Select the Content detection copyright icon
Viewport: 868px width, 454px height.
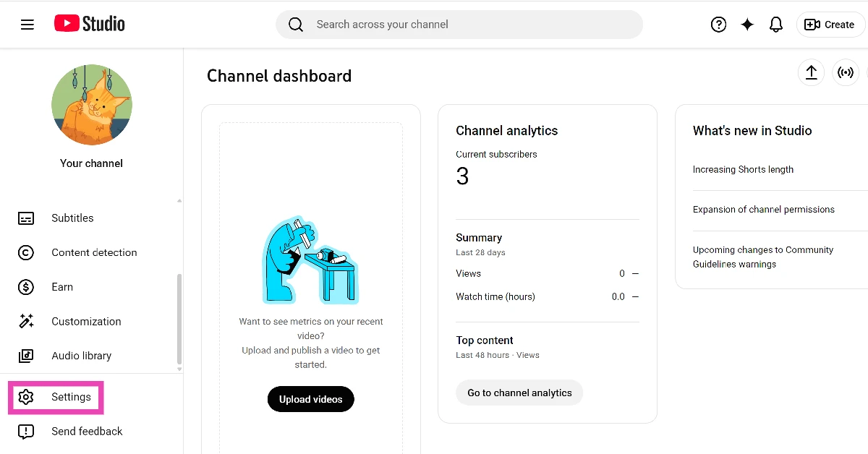tap(26, 252)
